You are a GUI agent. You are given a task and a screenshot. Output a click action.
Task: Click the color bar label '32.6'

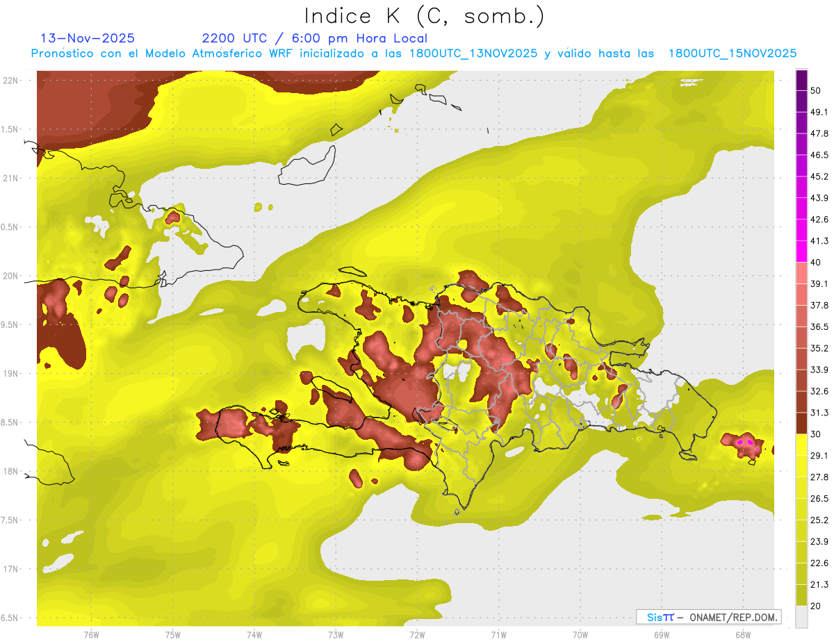click(820, 391)
